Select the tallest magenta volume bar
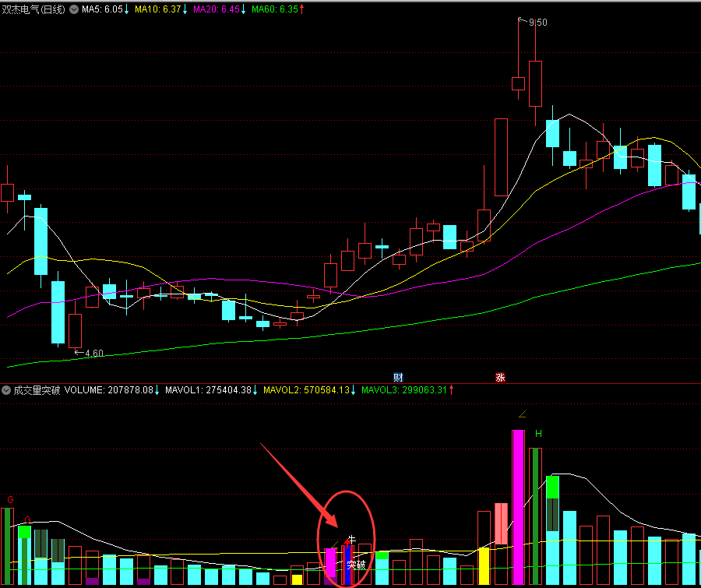Image resolution: width=701 pixels, height=588 pixels. click(518, 507)
